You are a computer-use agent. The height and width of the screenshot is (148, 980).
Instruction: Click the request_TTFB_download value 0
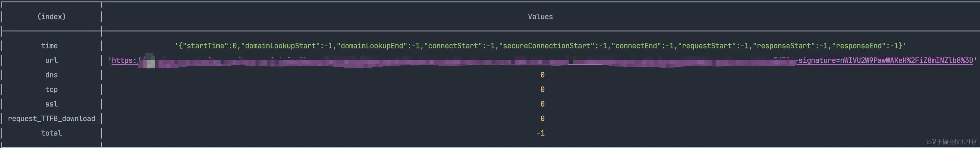(542, 119)
